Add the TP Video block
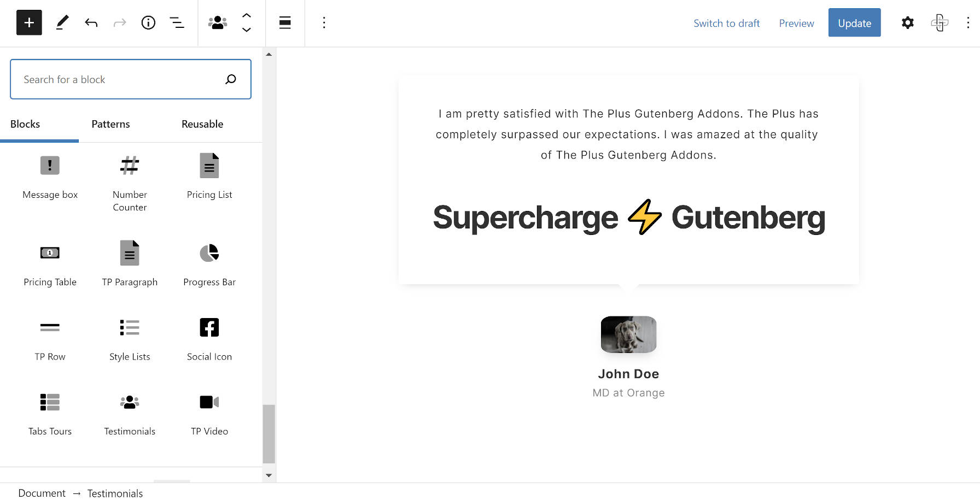Screen dimensions: 980x500 pos(209,411)
